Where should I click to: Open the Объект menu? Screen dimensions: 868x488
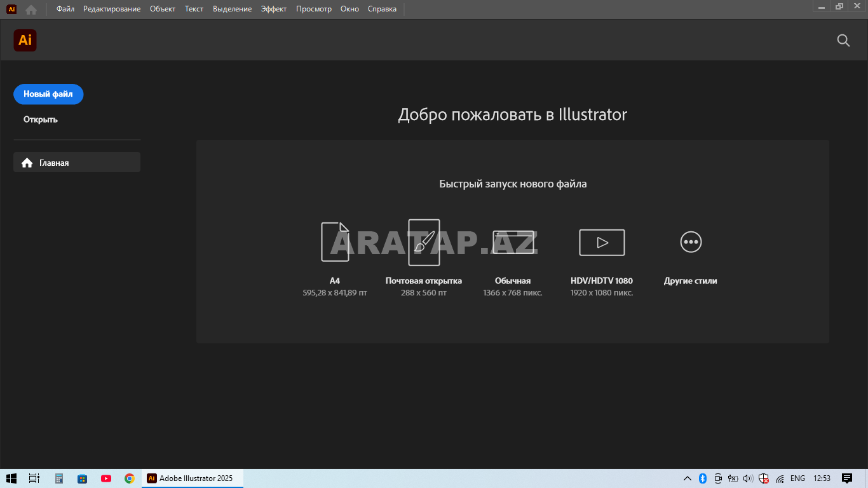(x=163, y=9)
